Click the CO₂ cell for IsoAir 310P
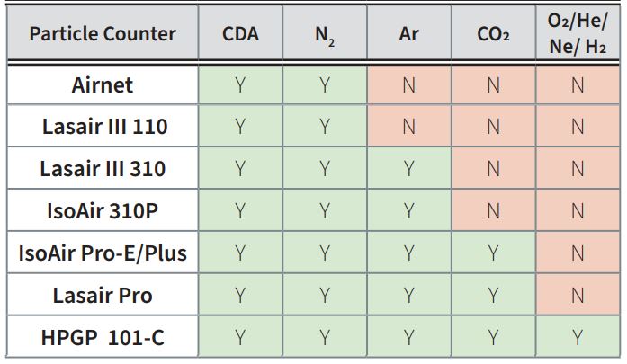Image resolution: width=627 pixels, height=364 pixels. [x=494, y=211]
